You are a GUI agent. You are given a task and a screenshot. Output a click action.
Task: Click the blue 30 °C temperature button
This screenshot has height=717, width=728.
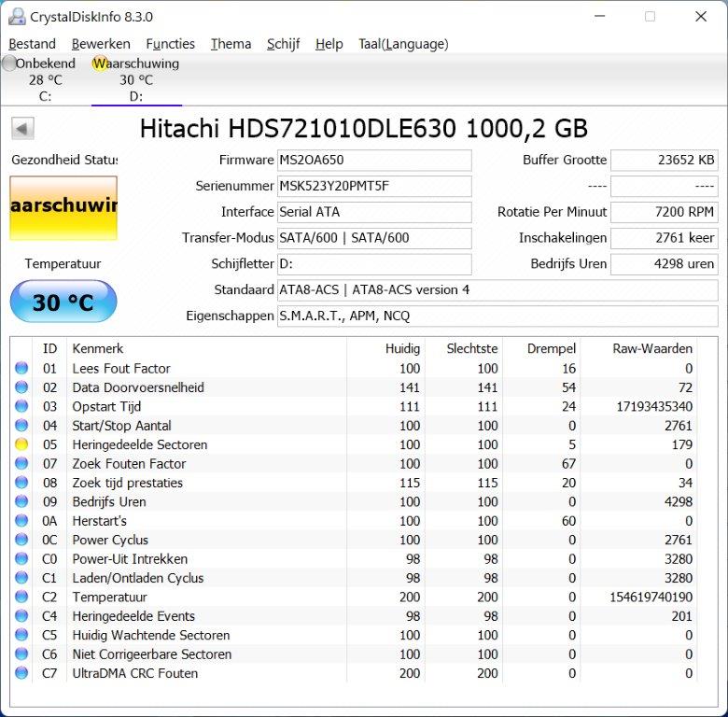click(x=63, y=302)
